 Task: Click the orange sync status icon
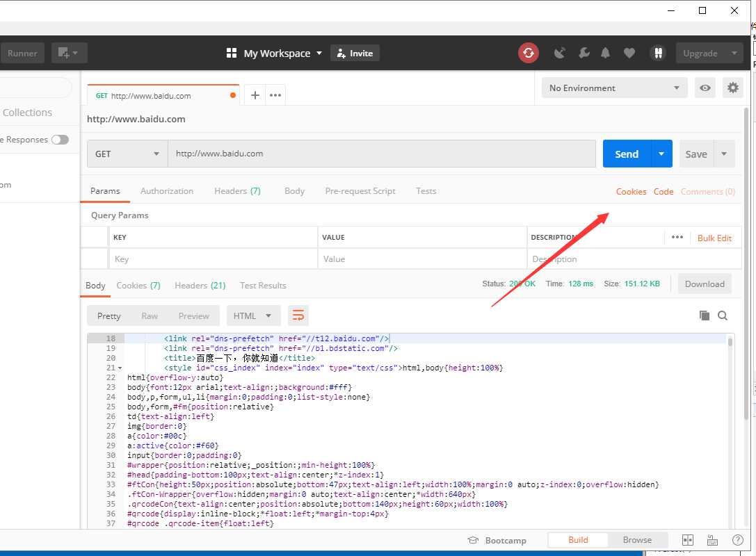pos(529,53)
